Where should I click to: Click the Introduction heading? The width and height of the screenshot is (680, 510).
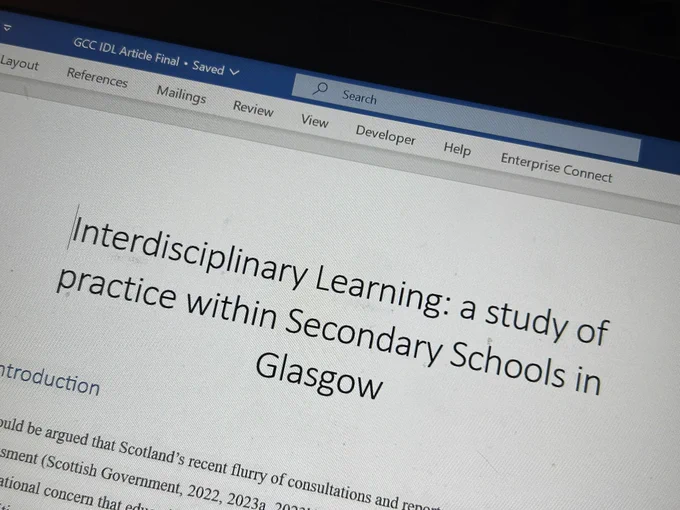[x=49, y=380]
